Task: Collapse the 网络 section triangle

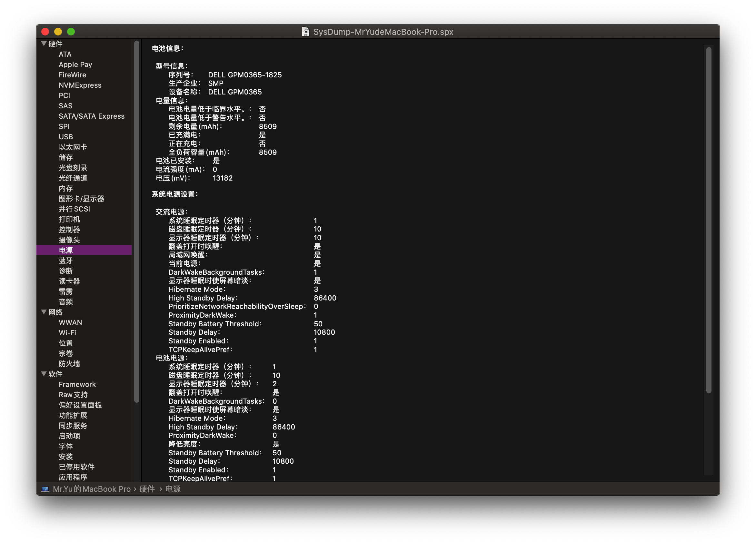Action: (44, 312)
